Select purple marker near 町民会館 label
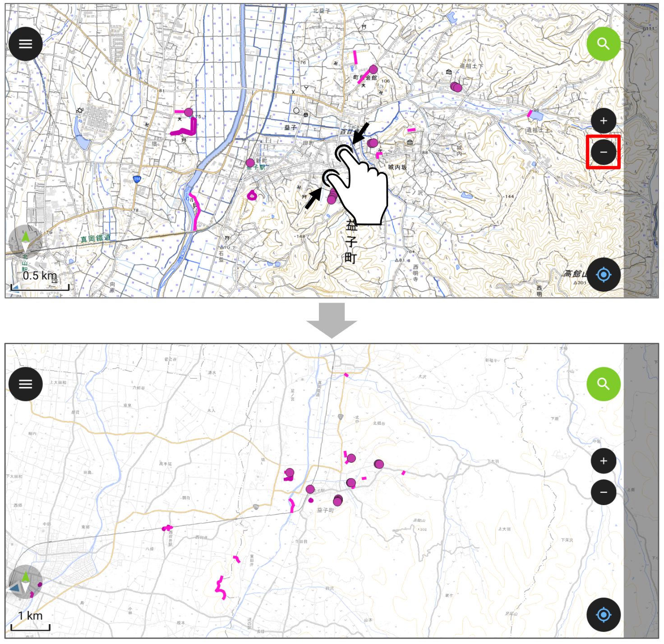Image resolution: width=664 pixels, height=644 pixels. coord(373,69)
